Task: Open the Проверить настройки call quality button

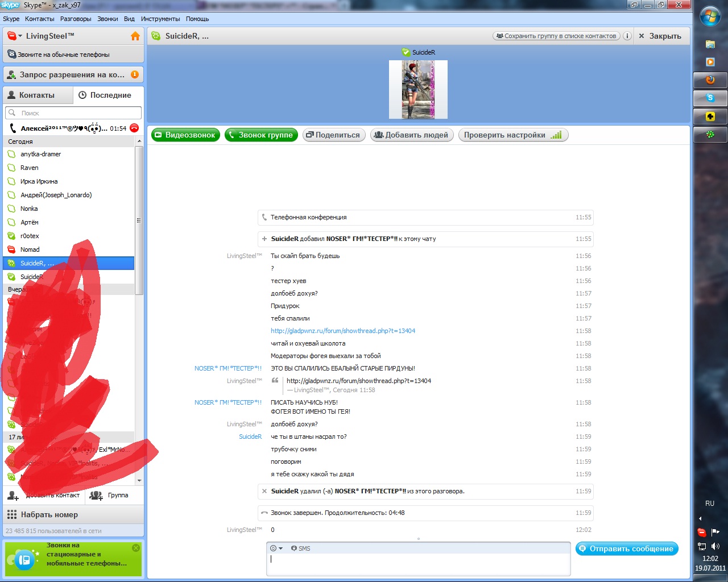Action: click(x=512, y=135)
